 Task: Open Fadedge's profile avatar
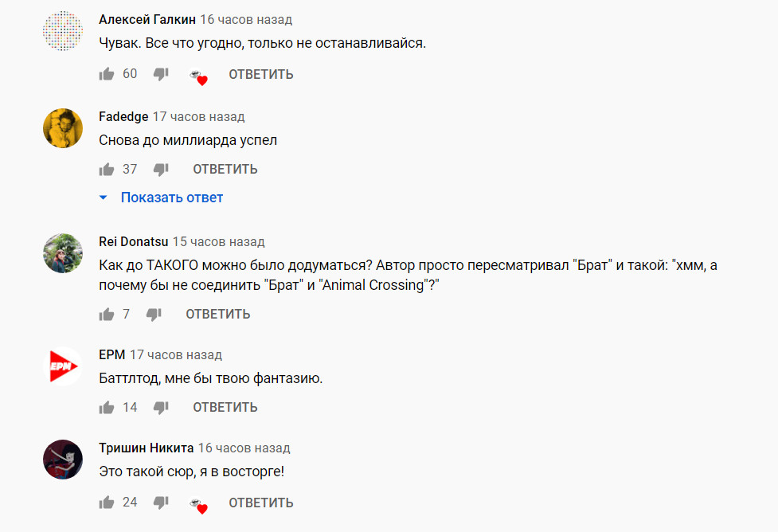(x=63, y=128)
